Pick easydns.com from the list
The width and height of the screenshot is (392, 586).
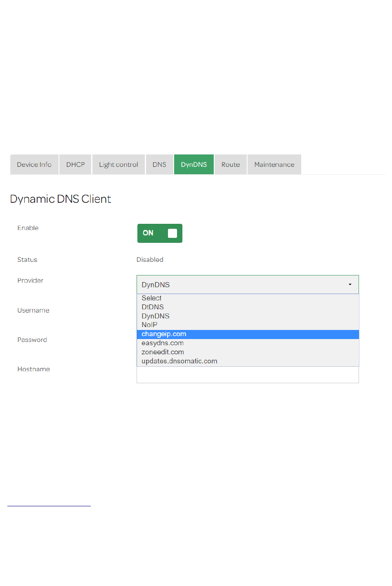click(163, 343)
